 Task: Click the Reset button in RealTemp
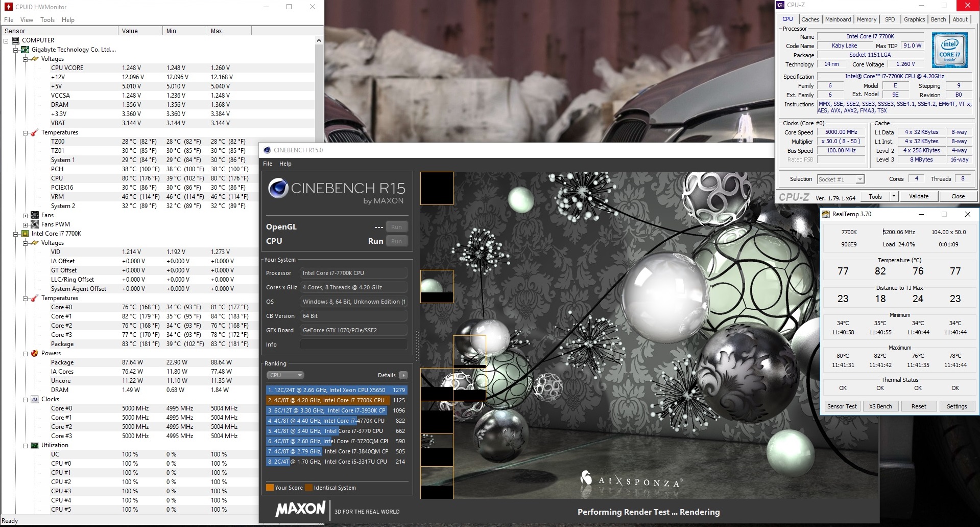pos(919,406)
